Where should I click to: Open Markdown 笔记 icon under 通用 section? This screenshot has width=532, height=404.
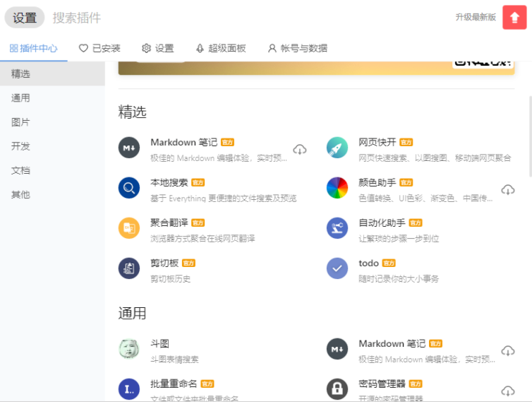click(337, 349)
